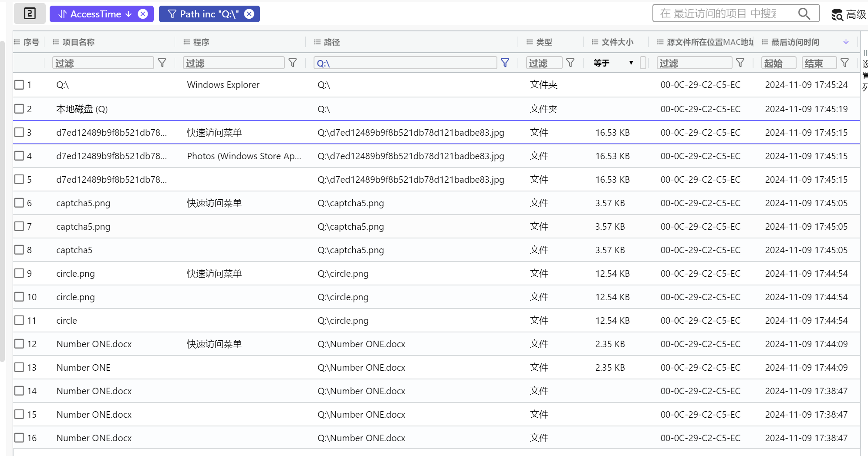Open the 等于 file size operator dropdown
Screen dimensions: 868x456
pyautogui.click(x=613, y=63)
